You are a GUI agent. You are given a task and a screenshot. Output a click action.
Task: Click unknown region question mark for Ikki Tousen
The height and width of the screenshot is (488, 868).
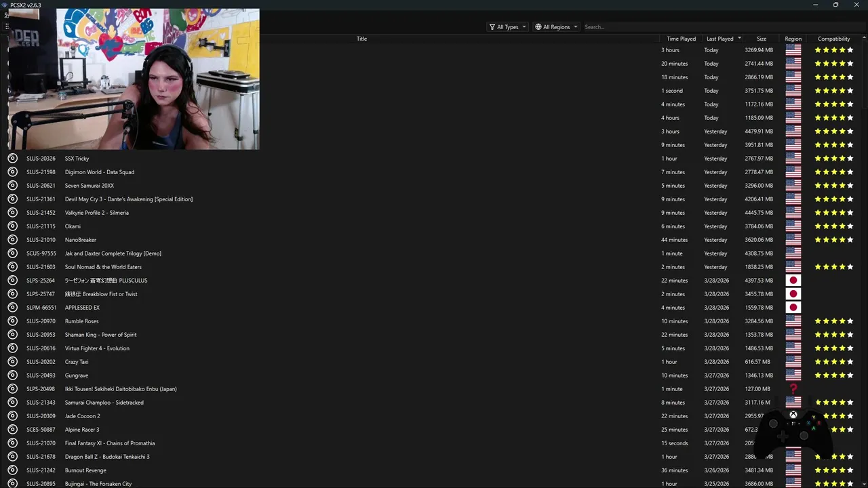point(793,389)
